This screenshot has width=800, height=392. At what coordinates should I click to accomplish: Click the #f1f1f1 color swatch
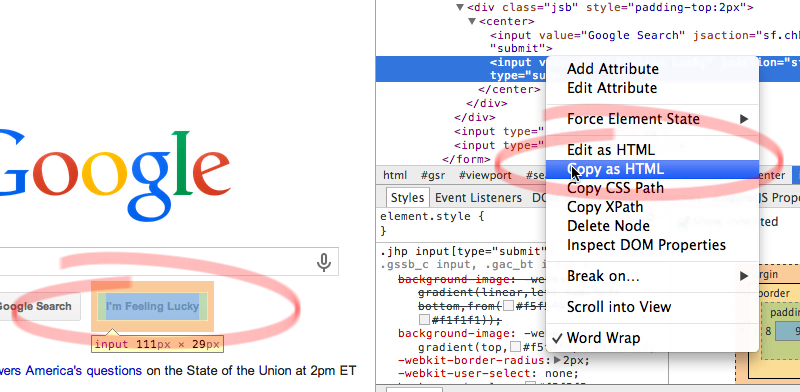[424, 320]
